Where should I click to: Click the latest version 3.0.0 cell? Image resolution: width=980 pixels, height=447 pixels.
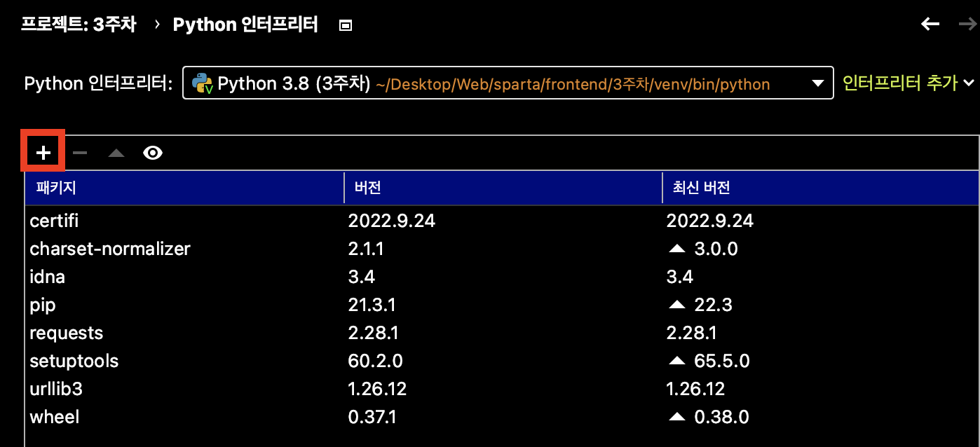click(x=716, y=249)
